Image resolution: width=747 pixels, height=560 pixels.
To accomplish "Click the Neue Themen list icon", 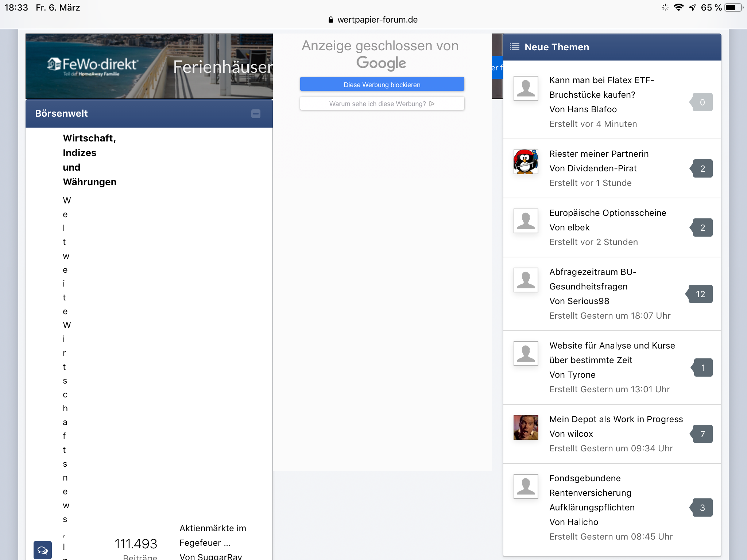I will click(514, 47).
